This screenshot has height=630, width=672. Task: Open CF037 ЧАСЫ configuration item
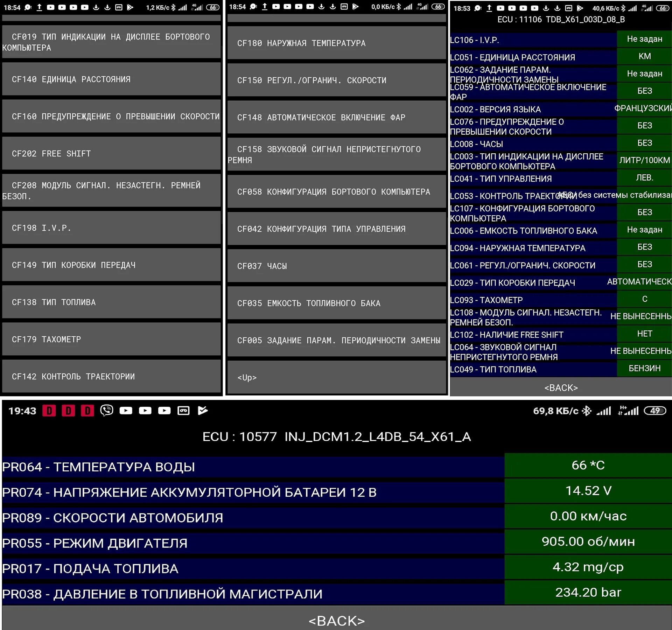[x=336, y=266]
